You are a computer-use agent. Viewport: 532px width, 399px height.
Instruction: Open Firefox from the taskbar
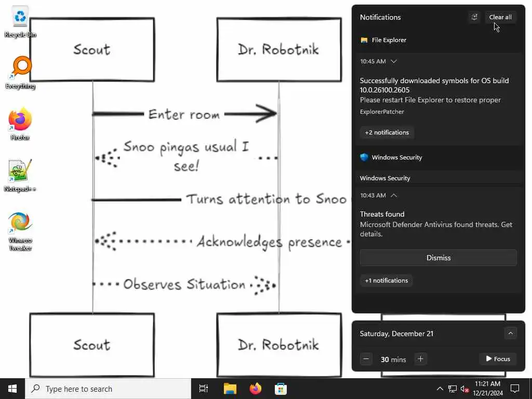256,389
